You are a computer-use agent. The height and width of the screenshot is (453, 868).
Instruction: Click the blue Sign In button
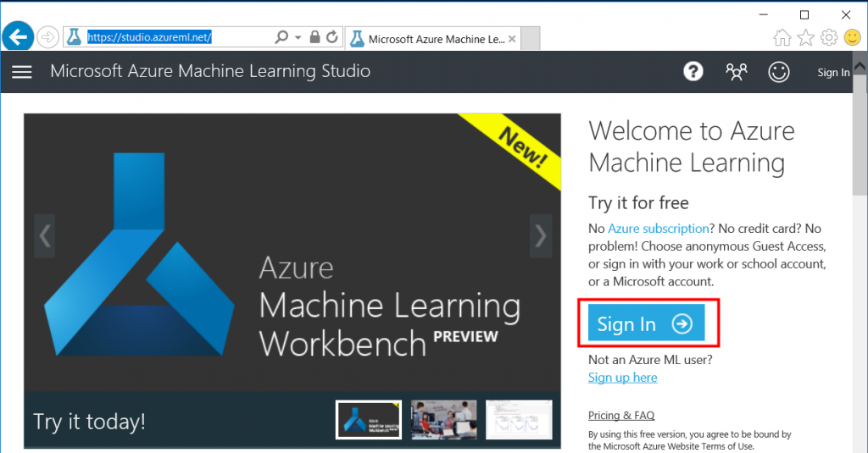click(x=646, y=323)
